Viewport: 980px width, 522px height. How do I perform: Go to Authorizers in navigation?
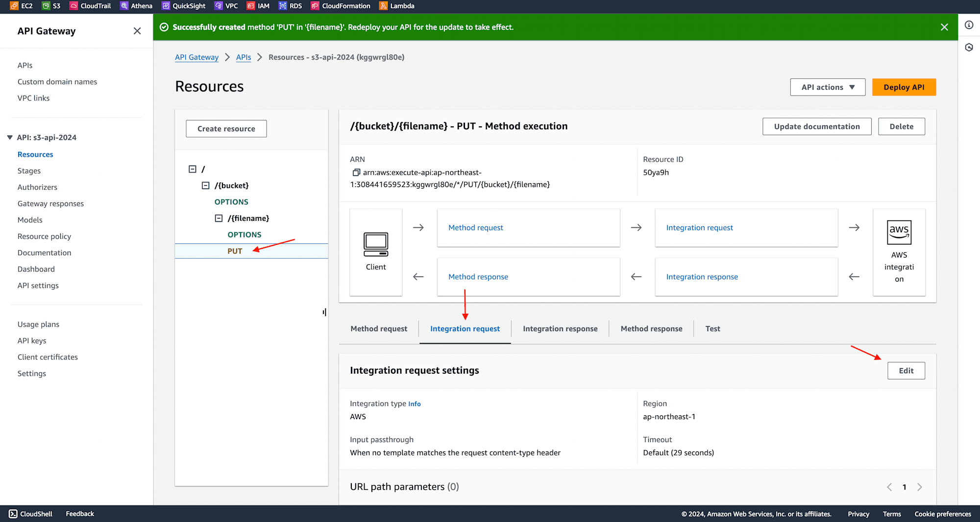tap(37, 187)
